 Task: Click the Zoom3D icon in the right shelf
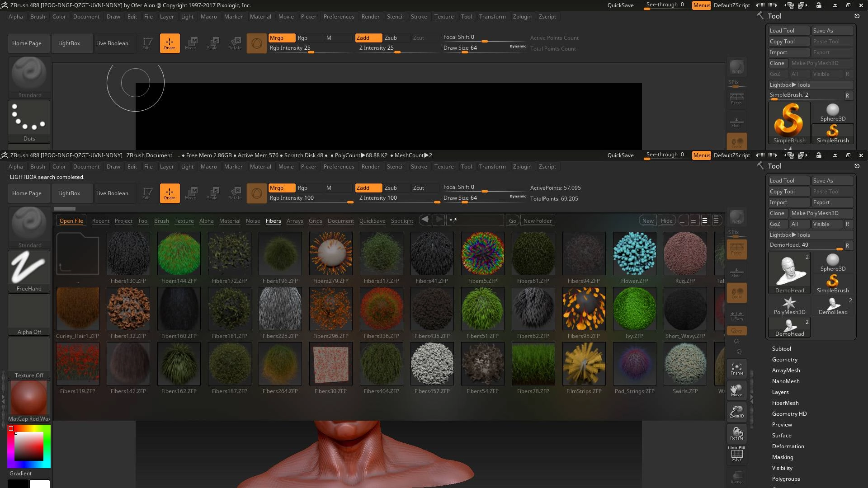click(x=737, y=412)
